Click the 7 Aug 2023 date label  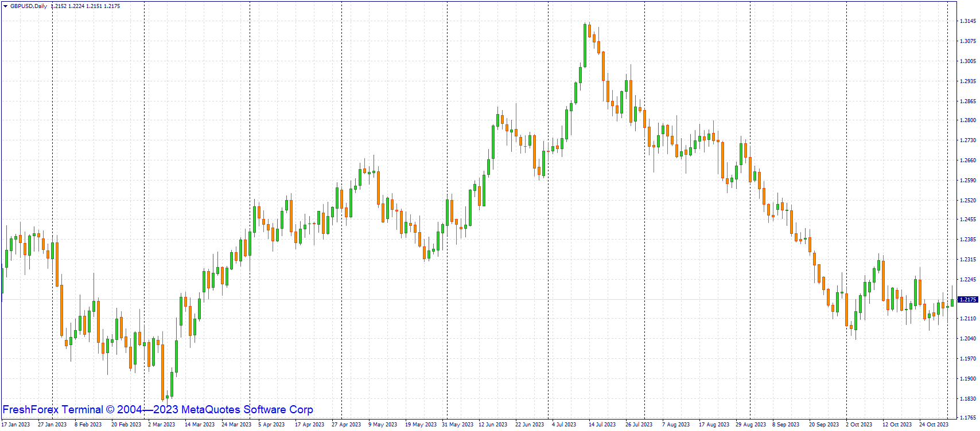click(x=675, y=425)
